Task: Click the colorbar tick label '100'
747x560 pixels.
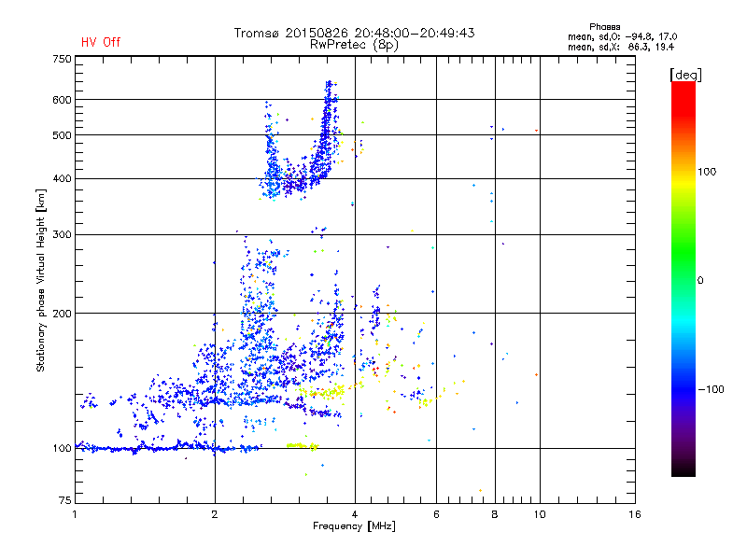Action: (x=707, y=172)
